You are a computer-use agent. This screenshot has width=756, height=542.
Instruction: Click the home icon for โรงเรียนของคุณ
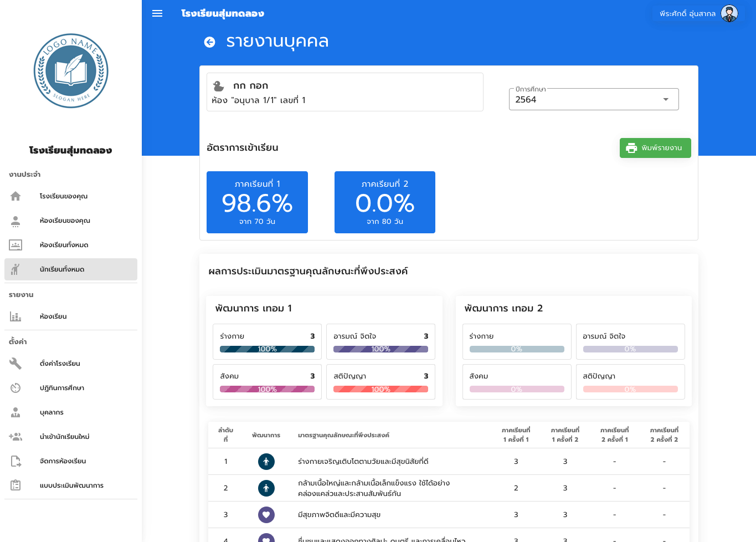(16, 196)
